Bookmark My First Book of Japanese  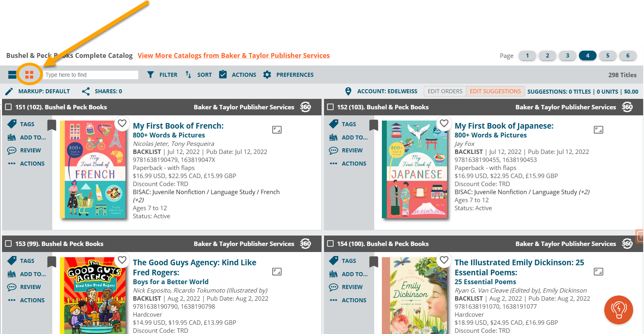click(373, 125)
